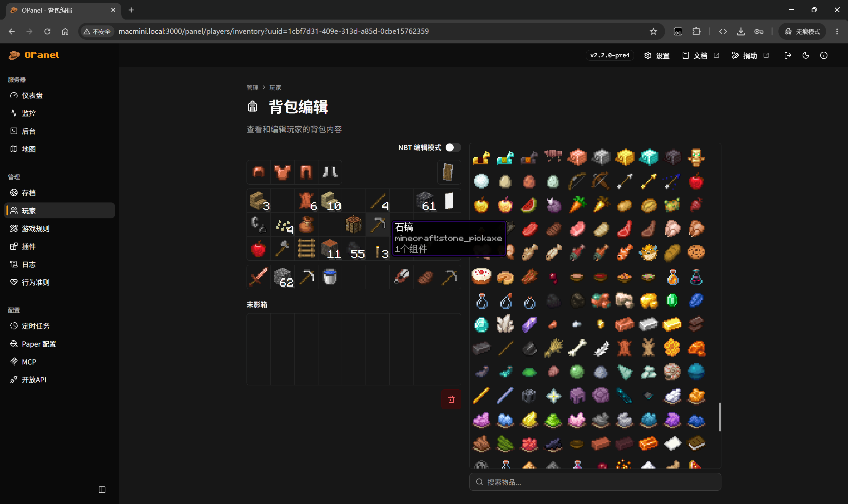
Task: Open the 文档 docs link
Action: 701,55
